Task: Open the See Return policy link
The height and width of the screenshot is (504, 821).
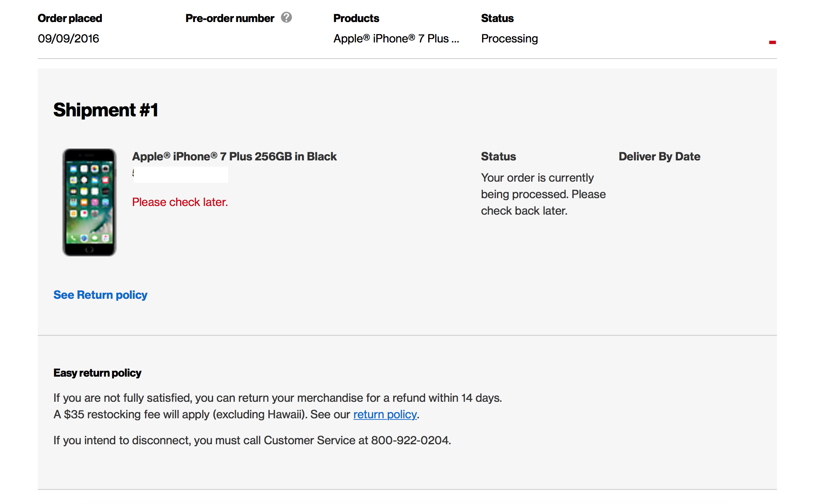Action: click(x=100, y=295)
